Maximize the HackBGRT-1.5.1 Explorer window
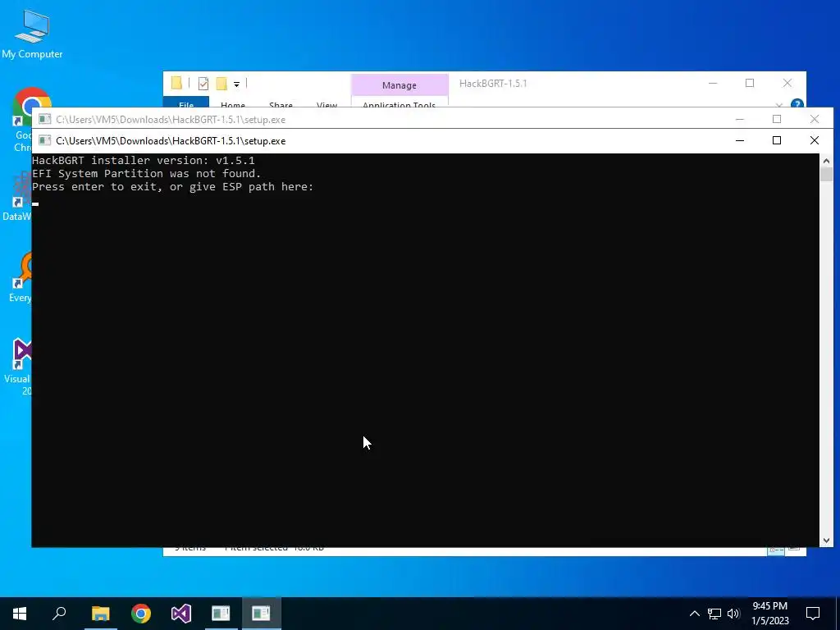The width and height of the screenshot is (840, 630). coord(750,83)
